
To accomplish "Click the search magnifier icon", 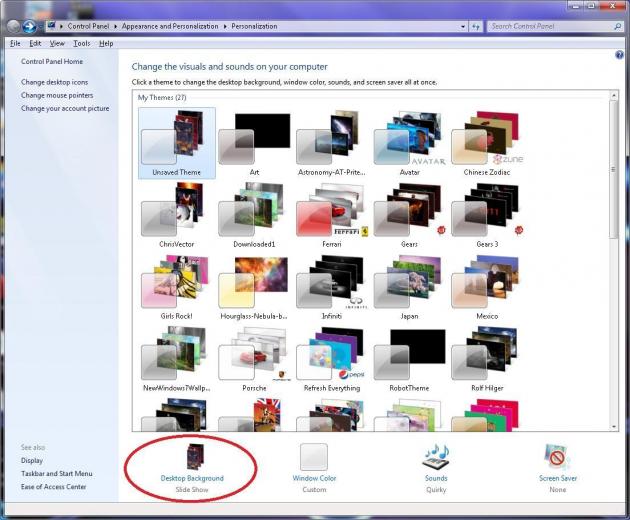I will tap(618, 27).
